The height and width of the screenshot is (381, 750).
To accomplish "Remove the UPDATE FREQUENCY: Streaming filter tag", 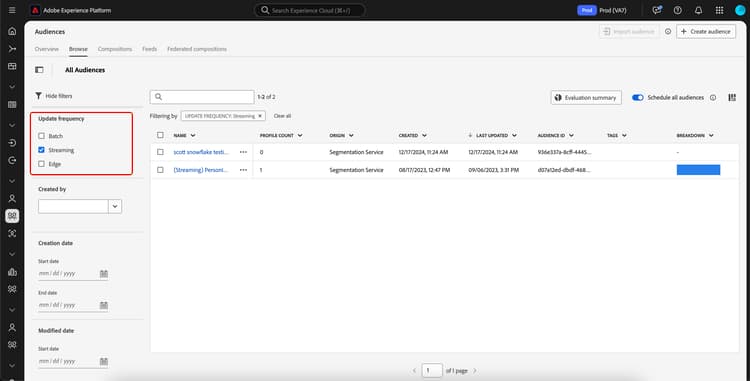I will [260, 116].
